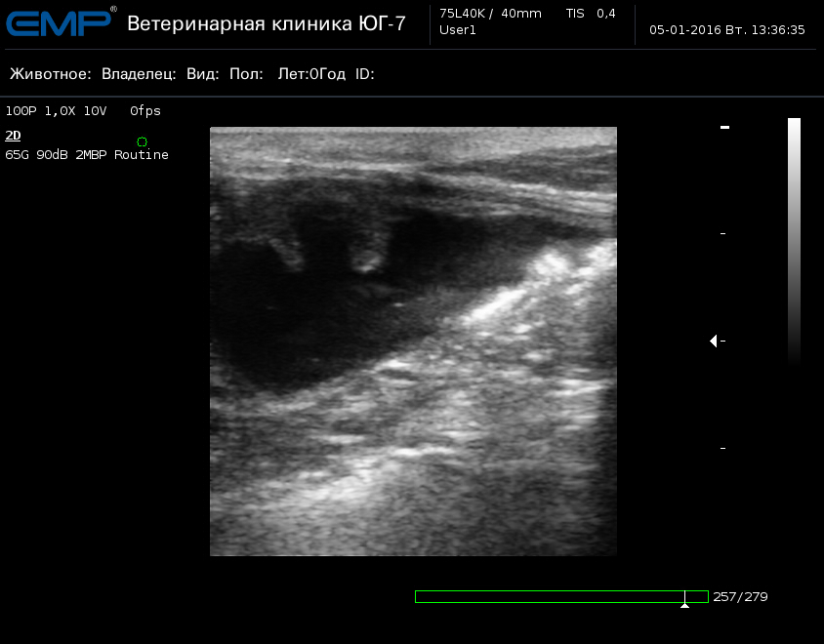Click the 257/279 frame counter
Viewport: 824px width, 644px height.
click(740, 597)
